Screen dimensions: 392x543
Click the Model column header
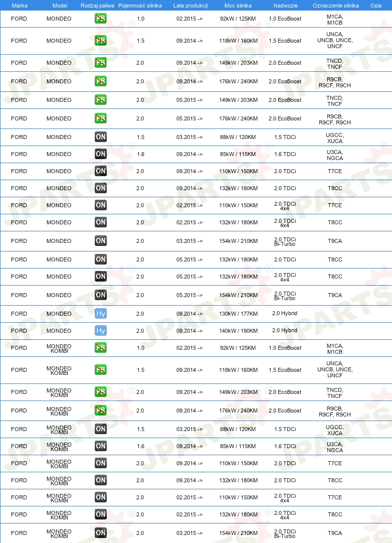click(x=60, y=6)
